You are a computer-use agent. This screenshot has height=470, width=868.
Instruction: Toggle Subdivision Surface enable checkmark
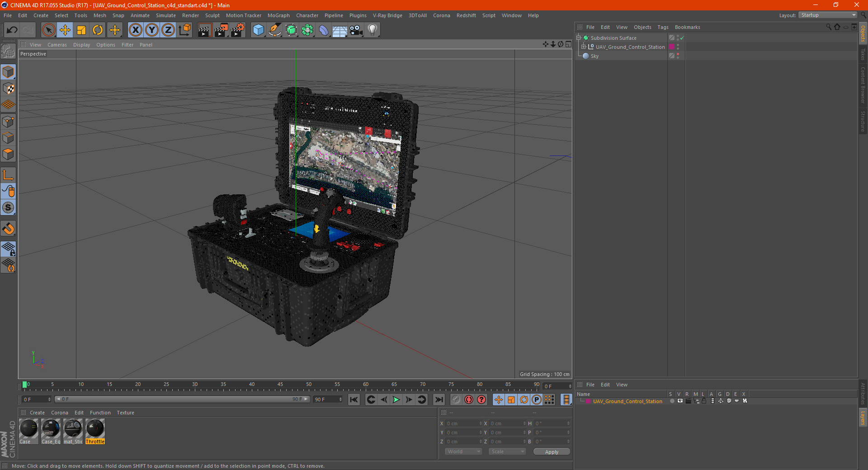[682, 38]
